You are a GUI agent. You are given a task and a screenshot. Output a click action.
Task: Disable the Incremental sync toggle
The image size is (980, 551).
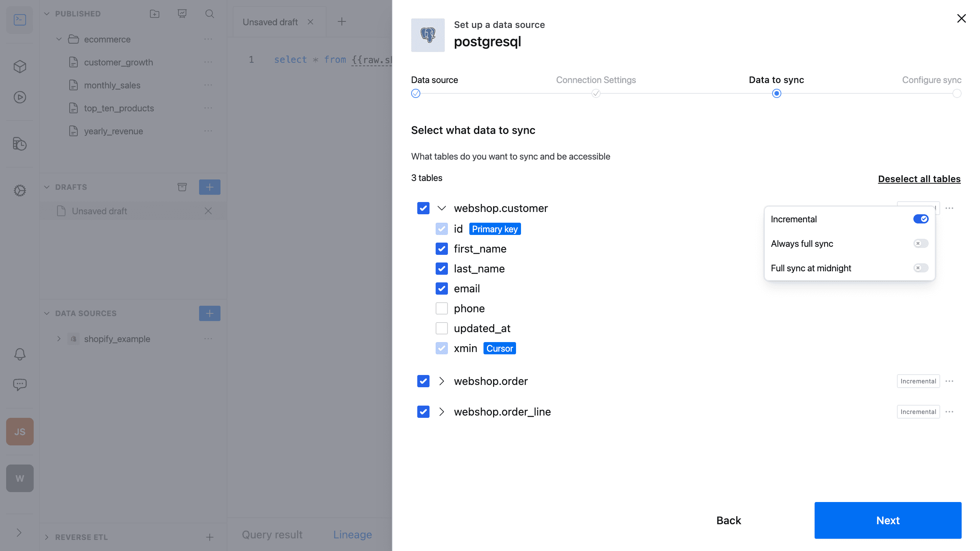(921, 219)
